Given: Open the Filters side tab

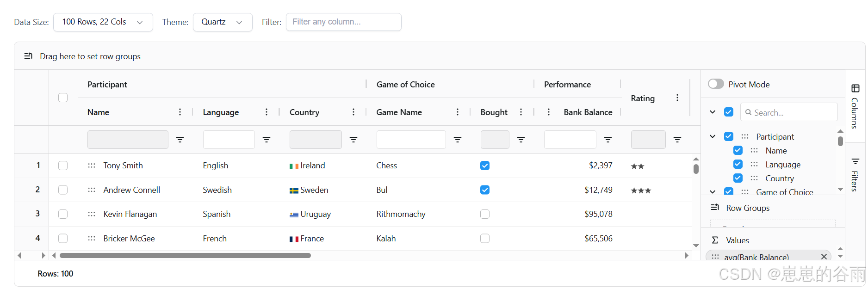Looking at the screenshot, I should pos(855,175).
